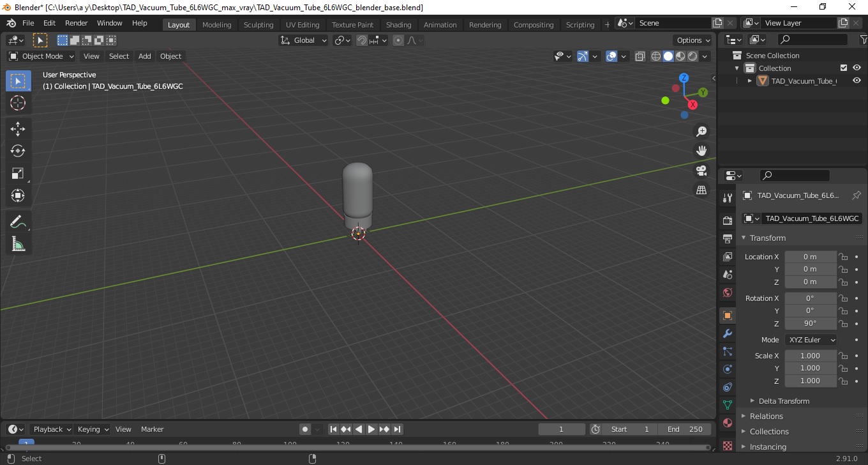Pin the TAD_Vacuum_Tube properties context
This screenshot has height=465, width=868.
[857, 195]
